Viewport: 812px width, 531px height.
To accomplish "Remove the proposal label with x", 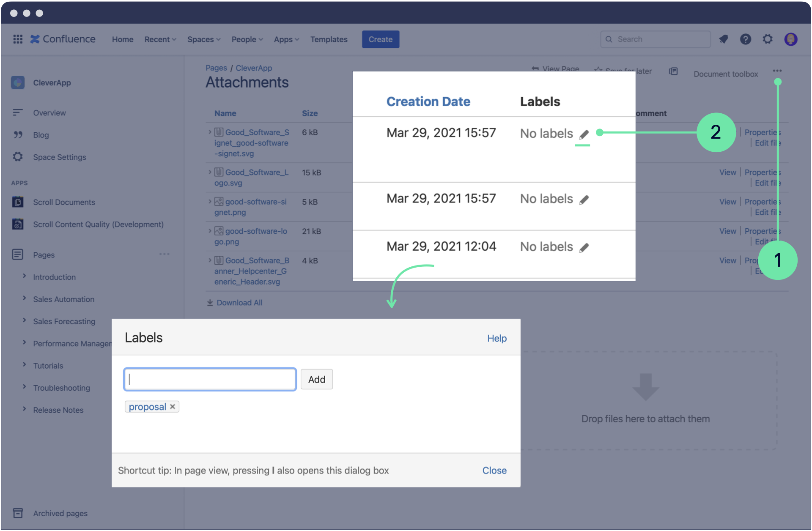I will click(x=173, y=407).
